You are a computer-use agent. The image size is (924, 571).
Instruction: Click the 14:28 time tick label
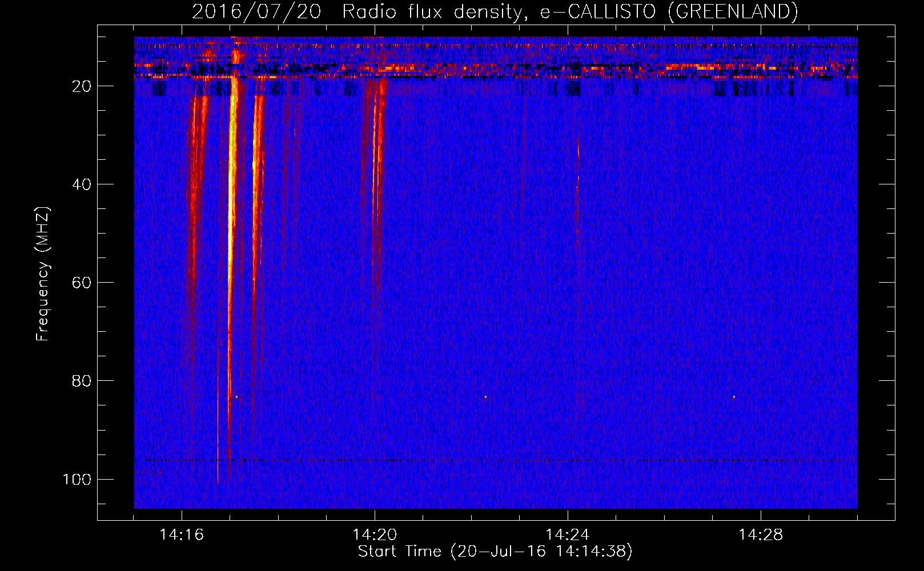coord(761,534)
